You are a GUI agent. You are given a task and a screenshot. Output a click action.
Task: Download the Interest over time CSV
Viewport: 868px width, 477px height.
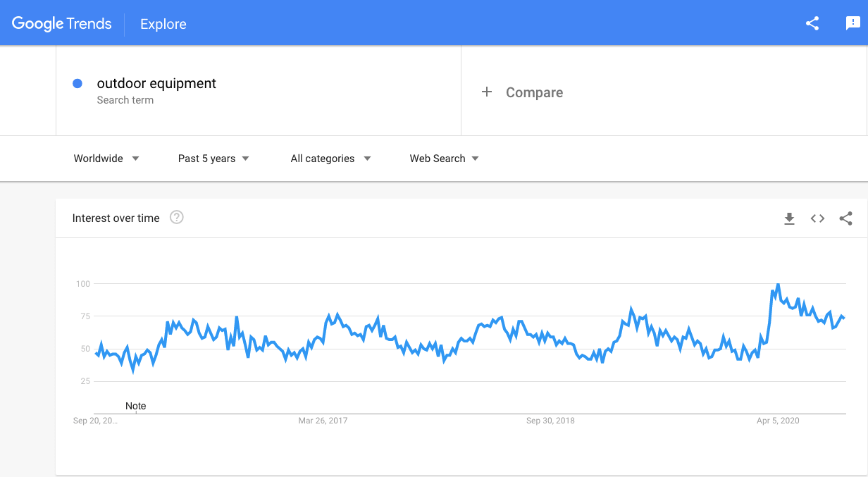(789, 218)
